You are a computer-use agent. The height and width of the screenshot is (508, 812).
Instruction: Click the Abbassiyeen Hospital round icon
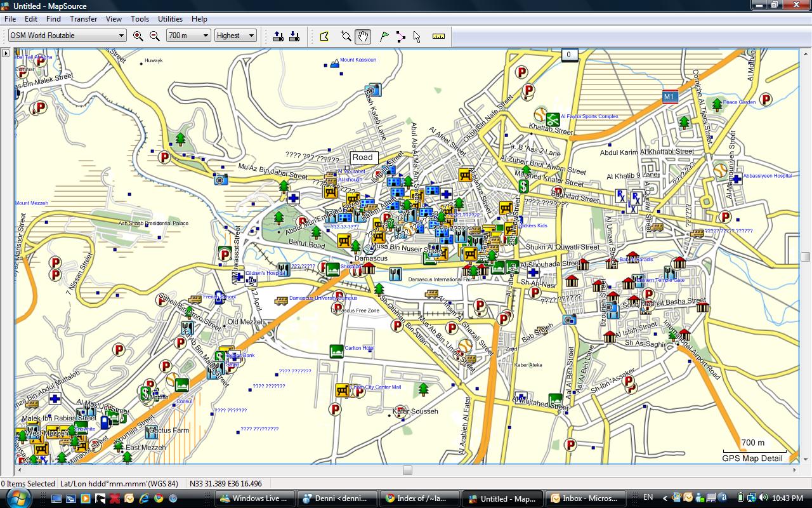click(721, 170)
